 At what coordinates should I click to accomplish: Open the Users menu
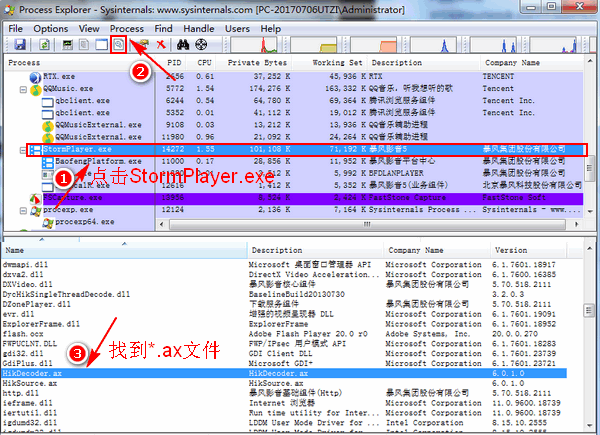click(237, 29)
